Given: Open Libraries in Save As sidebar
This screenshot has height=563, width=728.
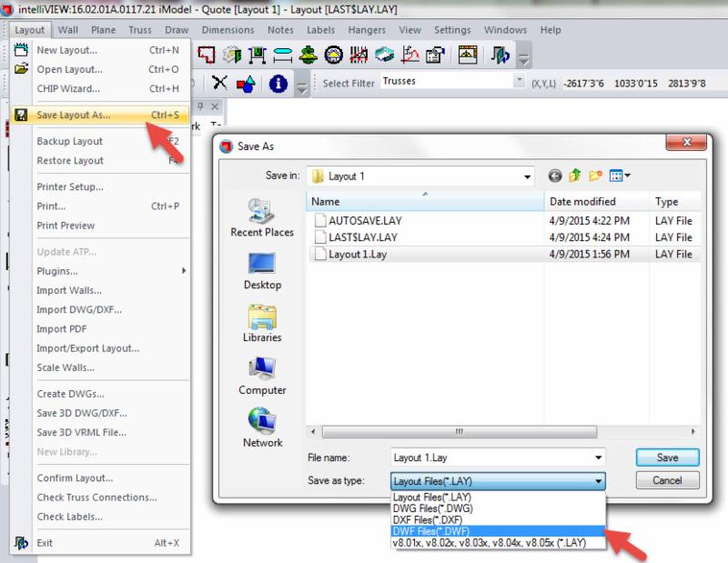Looking at the screenshot, I should [262, 324].
